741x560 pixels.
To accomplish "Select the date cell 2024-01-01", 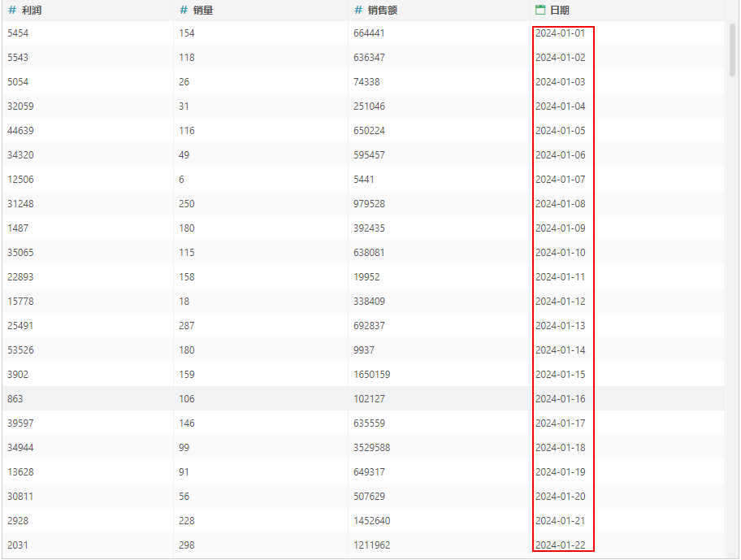I will (x=561, y=33).
